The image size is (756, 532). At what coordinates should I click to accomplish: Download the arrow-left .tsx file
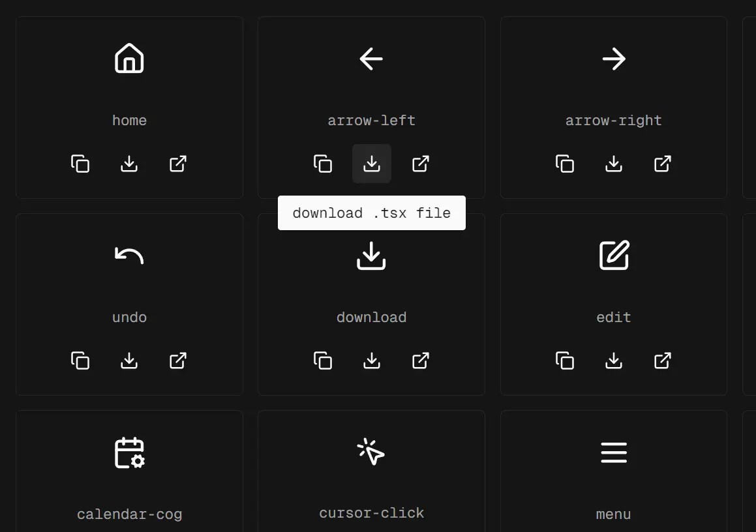(x=372, y=164)
